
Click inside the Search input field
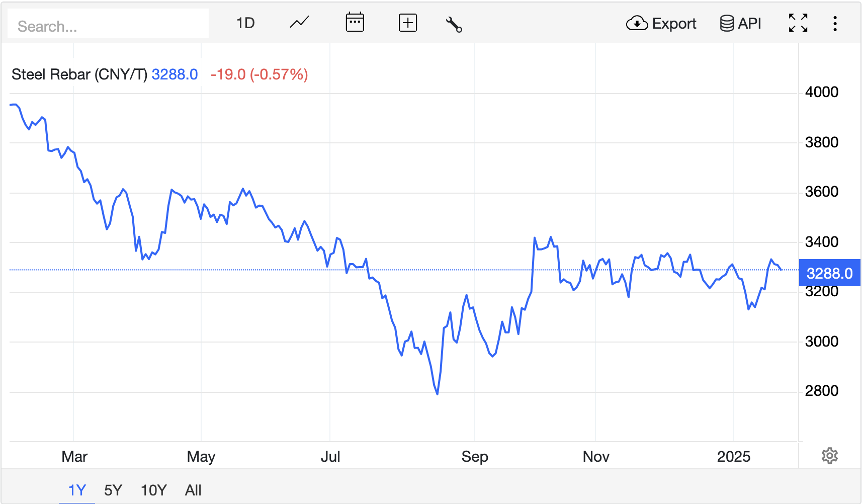click(x=108, y=26)
